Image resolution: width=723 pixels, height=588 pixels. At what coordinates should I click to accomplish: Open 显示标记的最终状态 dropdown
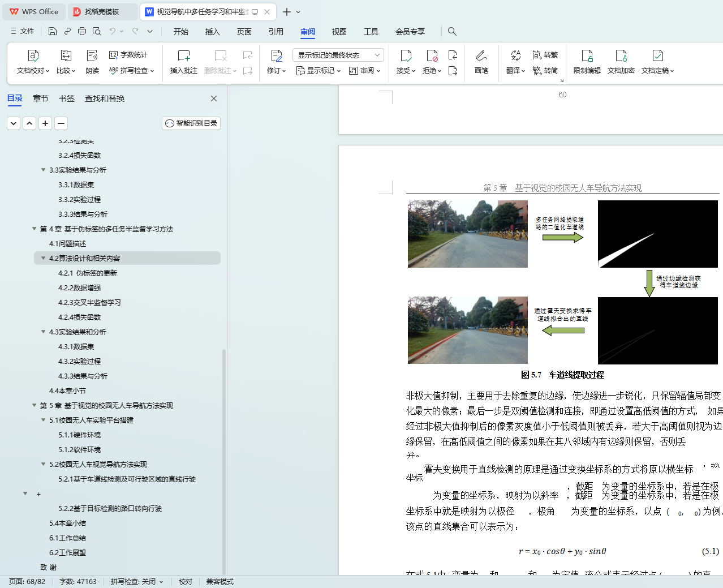(338, 55)
